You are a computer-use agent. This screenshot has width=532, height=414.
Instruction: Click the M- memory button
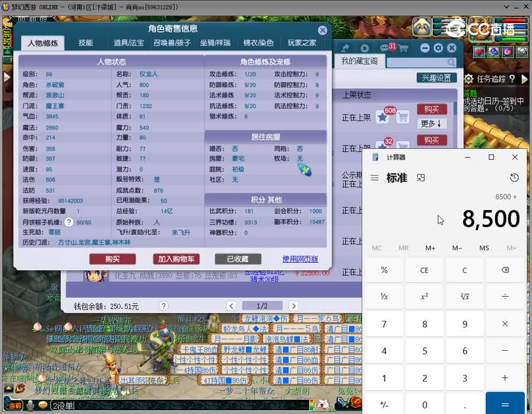(x=457, y=248)
